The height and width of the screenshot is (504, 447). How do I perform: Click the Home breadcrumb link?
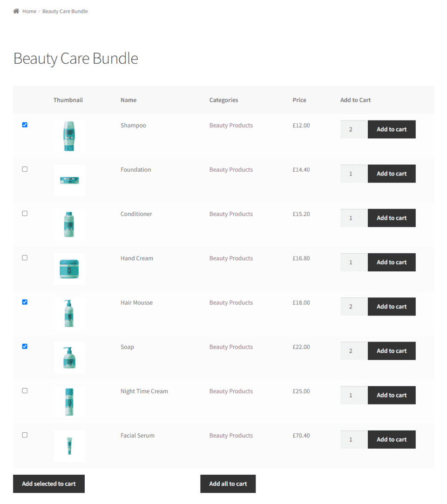(29, 11)
